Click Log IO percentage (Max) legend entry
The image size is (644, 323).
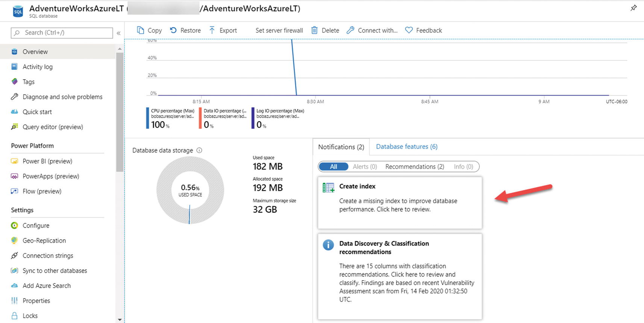(x=278, y=118)
